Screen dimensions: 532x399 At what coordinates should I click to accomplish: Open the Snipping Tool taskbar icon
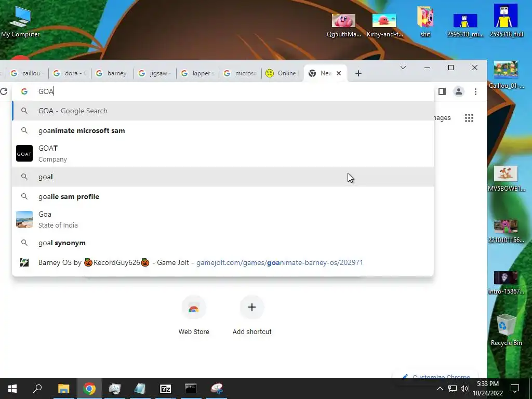click(x=217, y=389)
